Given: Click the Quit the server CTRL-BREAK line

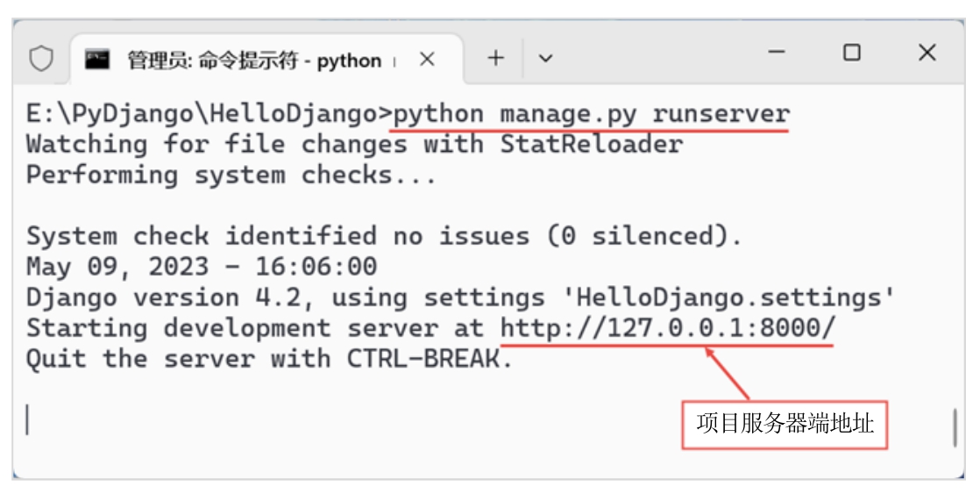Looking at the screenshot, I should [268, 359].
